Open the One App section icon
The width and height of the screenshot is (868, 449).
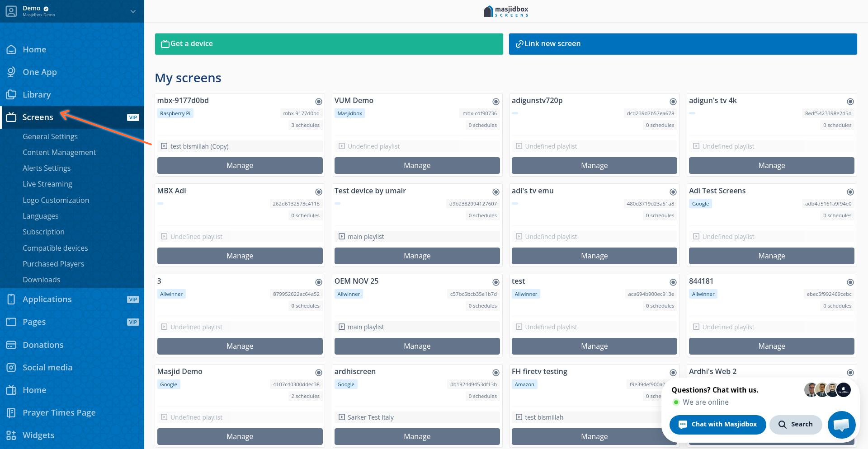(x=12, y=72)
